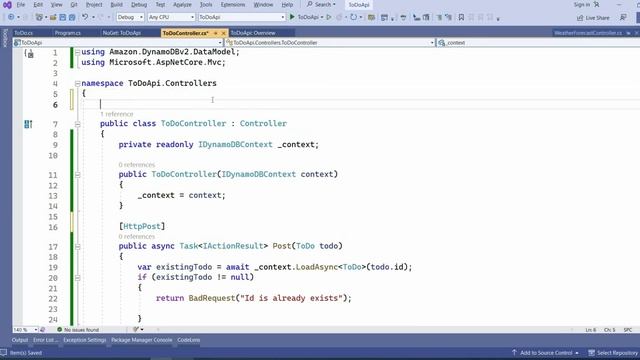Image resolution: width=640 pixels, height=360 pixels.
Task: Navigate backward with the back arrow icon
Action: tap(11, 17)
